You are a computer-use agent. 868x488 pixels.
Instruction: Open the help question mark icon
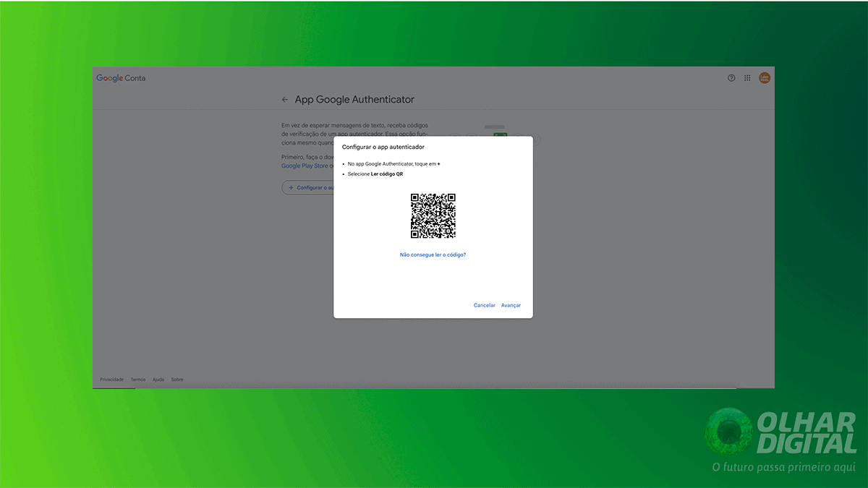click(731, 78)
